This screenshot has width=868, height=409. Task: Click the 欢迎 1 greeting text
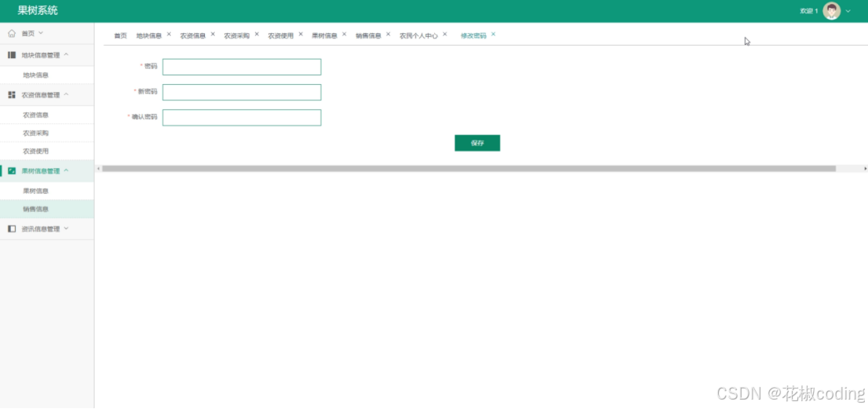(809, 11)
